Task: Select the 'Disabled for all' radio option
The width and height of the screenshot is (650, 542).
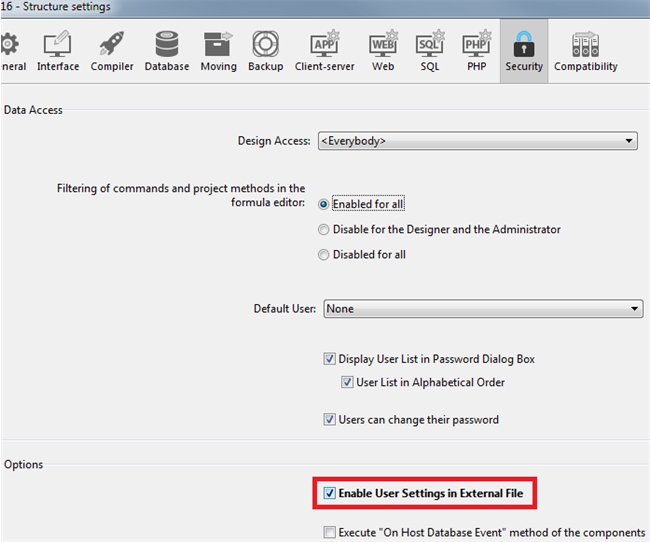Action: pyautogui.click(x=324, y=254)
